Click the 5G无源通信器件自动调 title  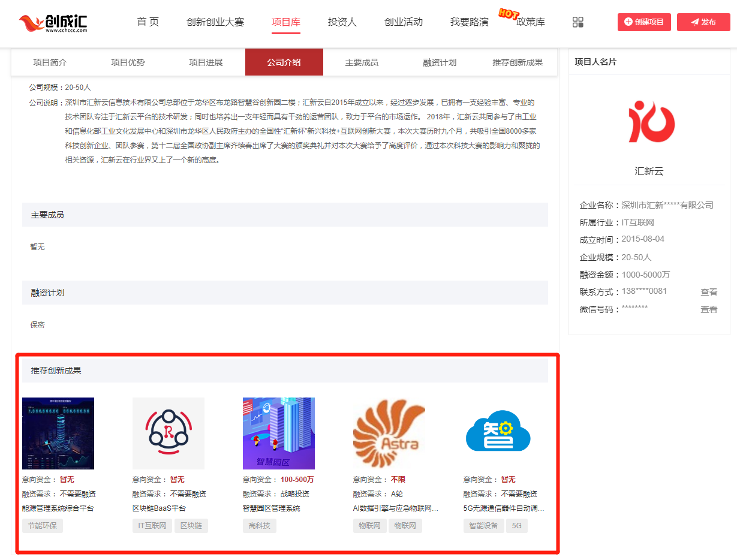point(504,508)
